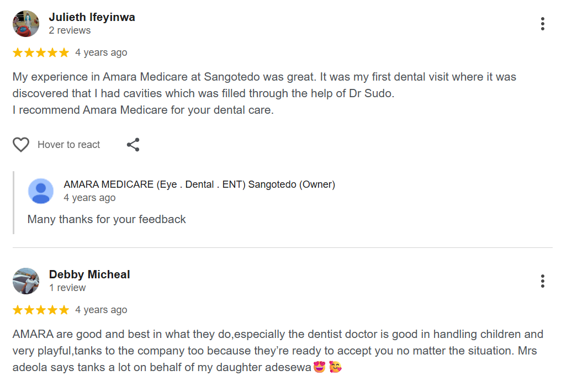Click the owner reply text "Many thanks"
Image resolution: width=588 pixels, height=386 pixels.
click(x=107, y=219)
